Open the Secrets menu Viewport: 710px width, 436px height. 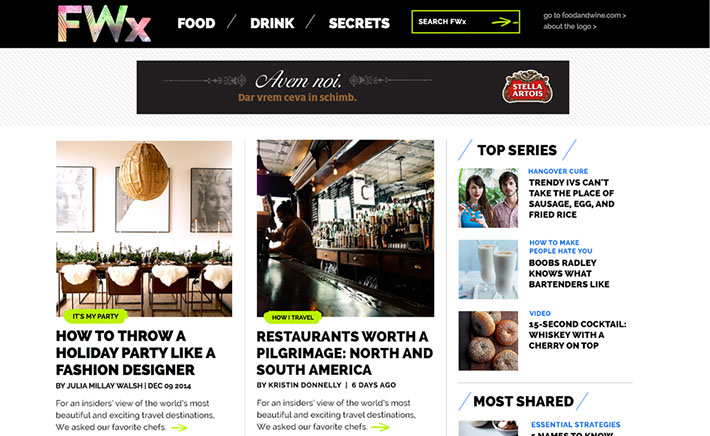pos(359,23)
